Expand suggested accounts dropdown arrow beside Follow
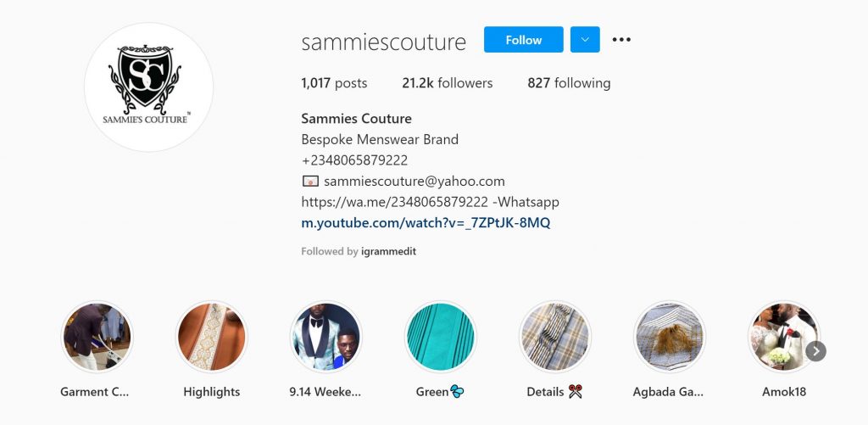 pyautogui.click(x=585, y=39)
